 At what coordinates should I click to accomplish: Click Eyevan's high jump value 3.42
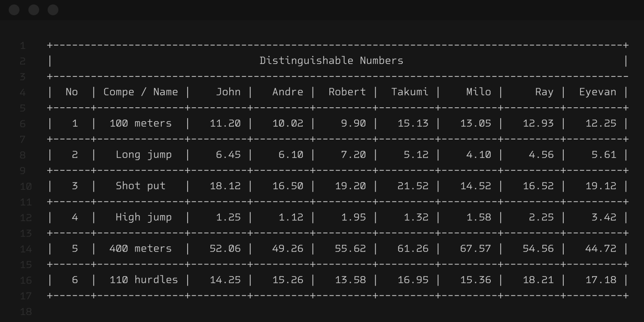click(x=604, y=217)
